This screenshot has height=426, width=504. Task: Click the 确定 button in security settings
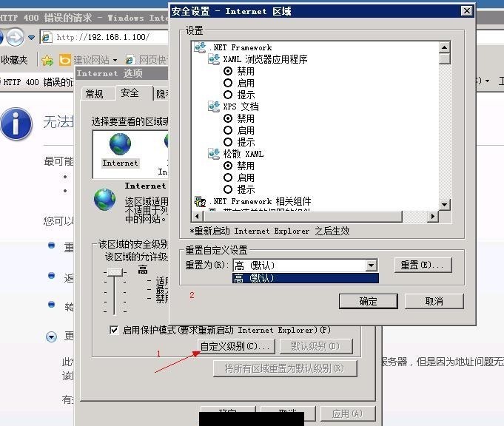369,301
